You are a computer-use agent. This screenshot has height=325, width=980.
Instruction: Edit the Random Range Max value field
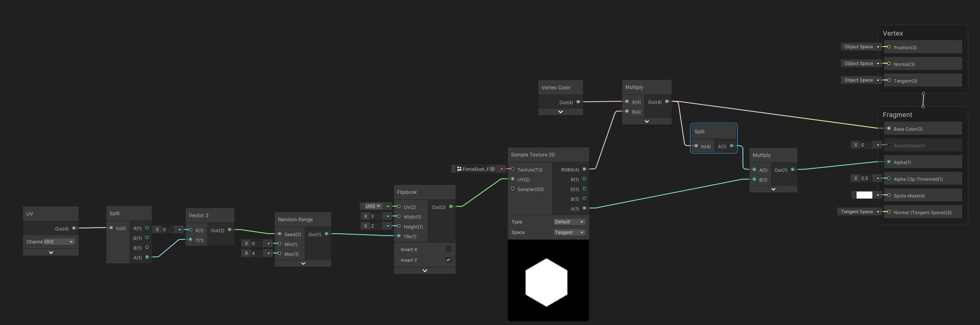(257, 253)
